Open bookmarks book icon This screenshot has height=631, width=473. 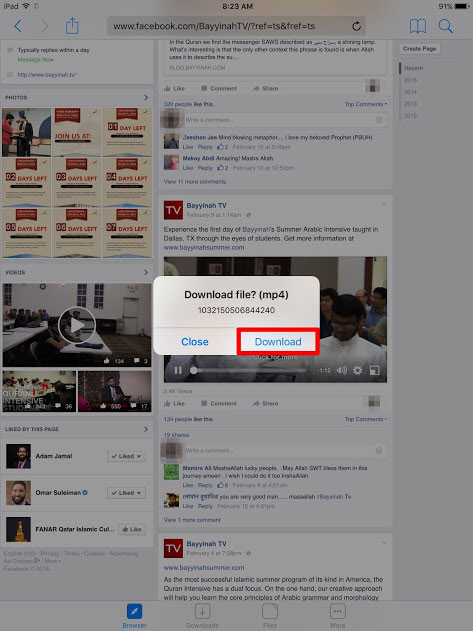[418, 26]
